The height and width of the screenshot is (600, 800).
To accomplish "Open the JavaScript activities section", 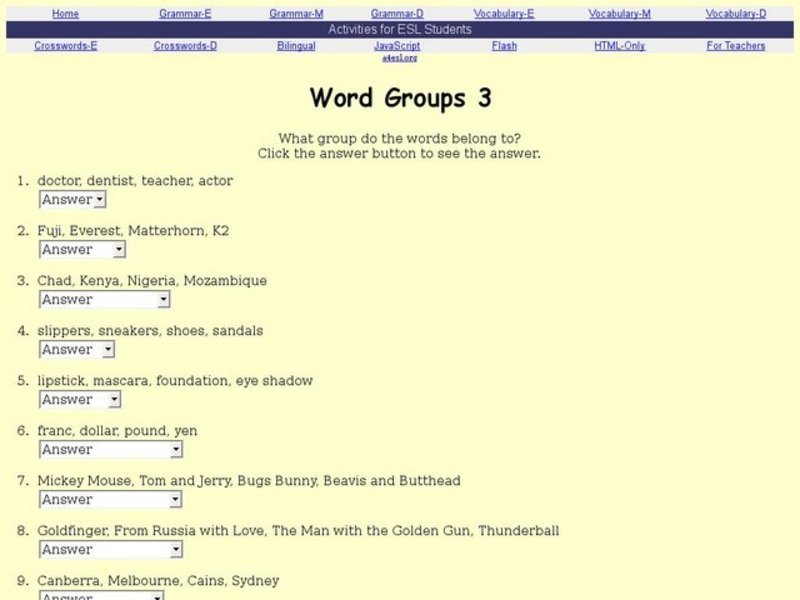I will [399, 45].
